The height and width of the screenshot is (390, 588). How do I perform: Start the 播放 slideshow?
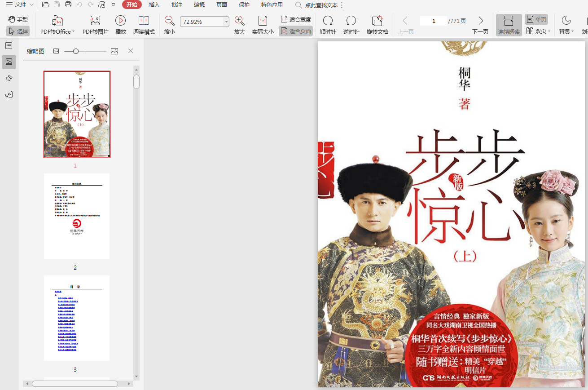coord(120,25)
